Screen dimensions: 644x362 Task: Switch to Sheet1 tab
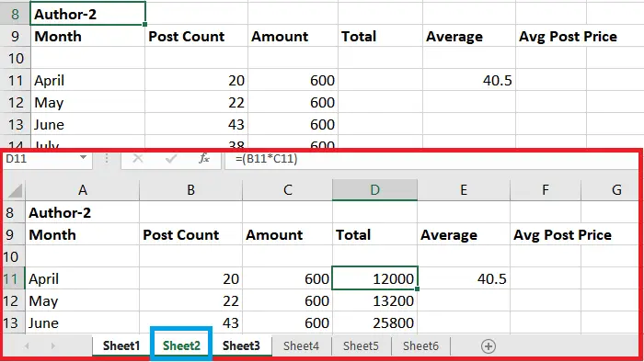click(121, 345)
